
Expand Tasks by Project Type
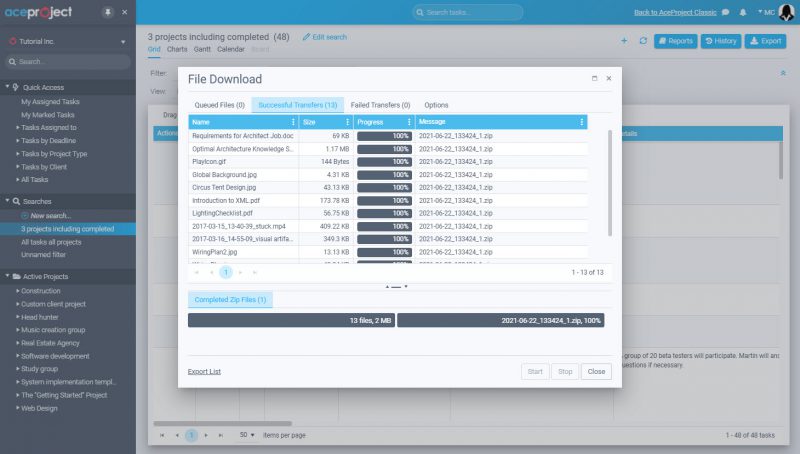pos(17,154)
